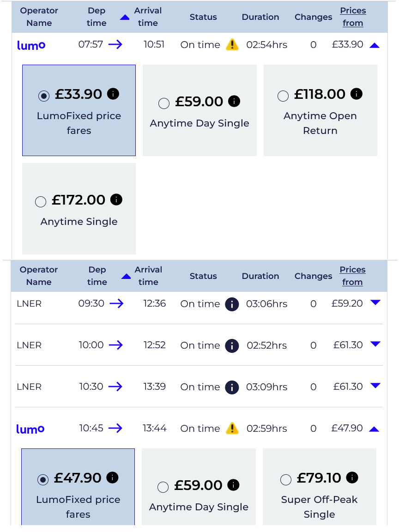This screenshot has width=399, height=532.
Task: Sort by Dep time arrow in second table header
Action: 126,276
